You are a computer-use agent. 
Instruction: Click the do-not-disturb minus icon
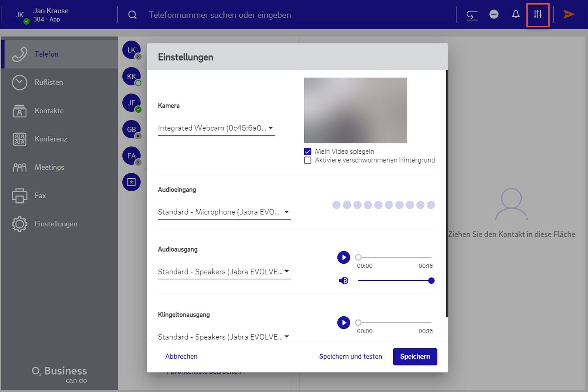(x=494, y=14)
